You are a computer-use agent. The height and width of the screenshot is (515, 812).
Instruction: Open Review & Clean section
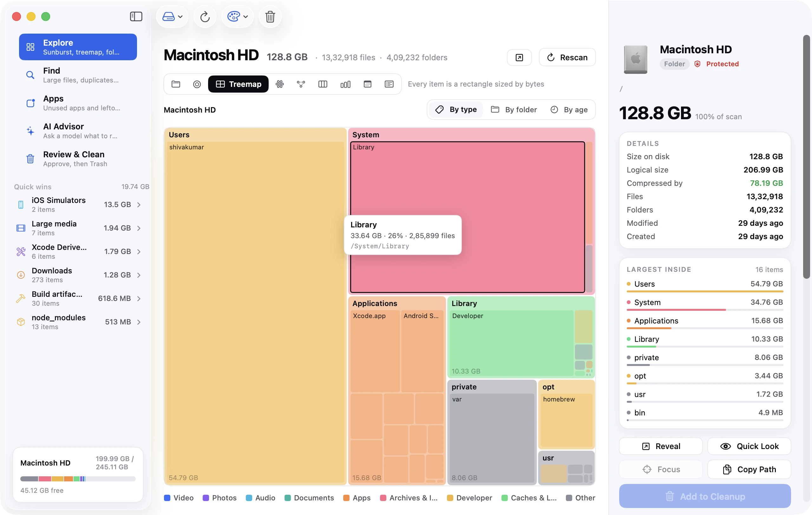pyautogui.click(x=78, y=159)
